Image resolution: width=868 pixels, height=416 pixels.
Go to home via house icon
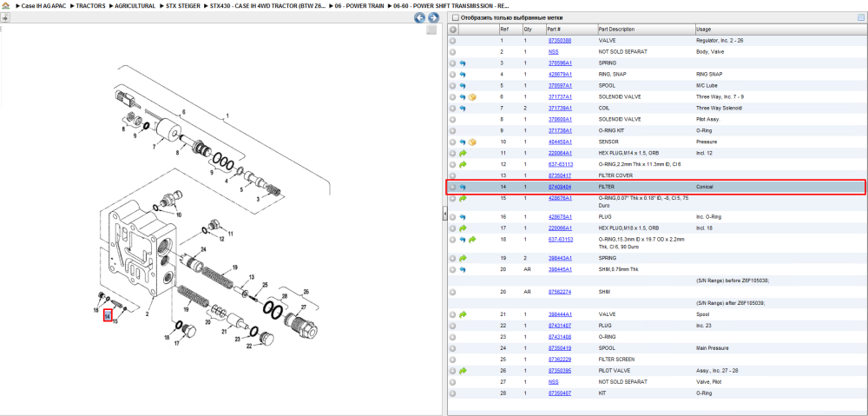click(x=5, y=5)
